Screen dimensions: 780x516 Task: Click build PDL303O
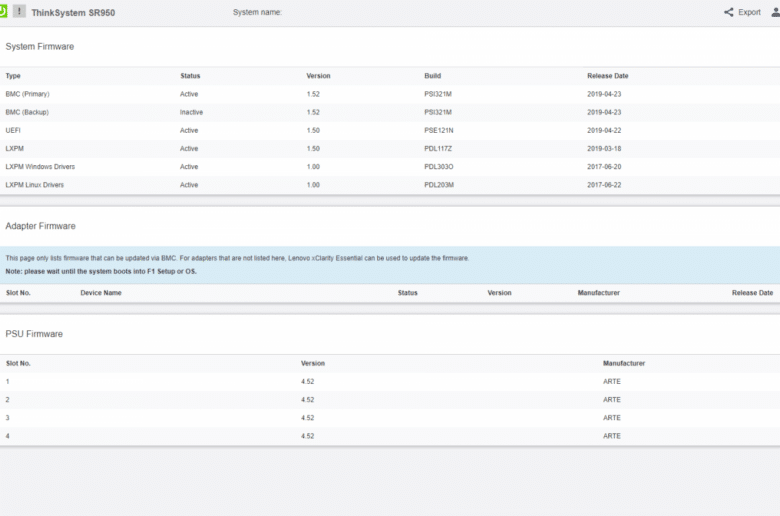point(439,167)
